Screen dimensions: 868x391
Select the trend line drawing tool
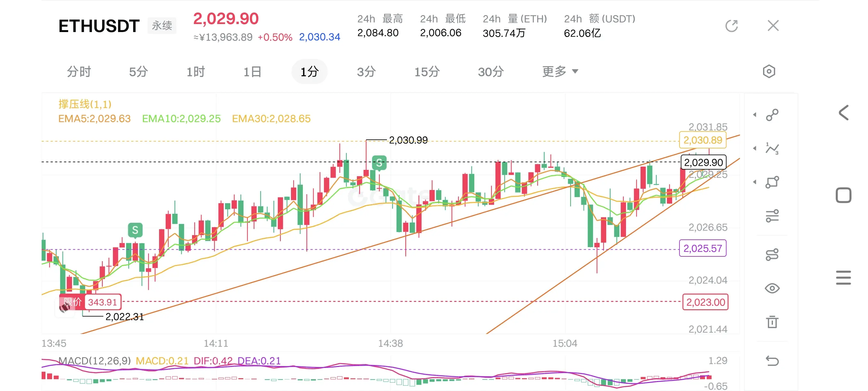tap(772, 115)
